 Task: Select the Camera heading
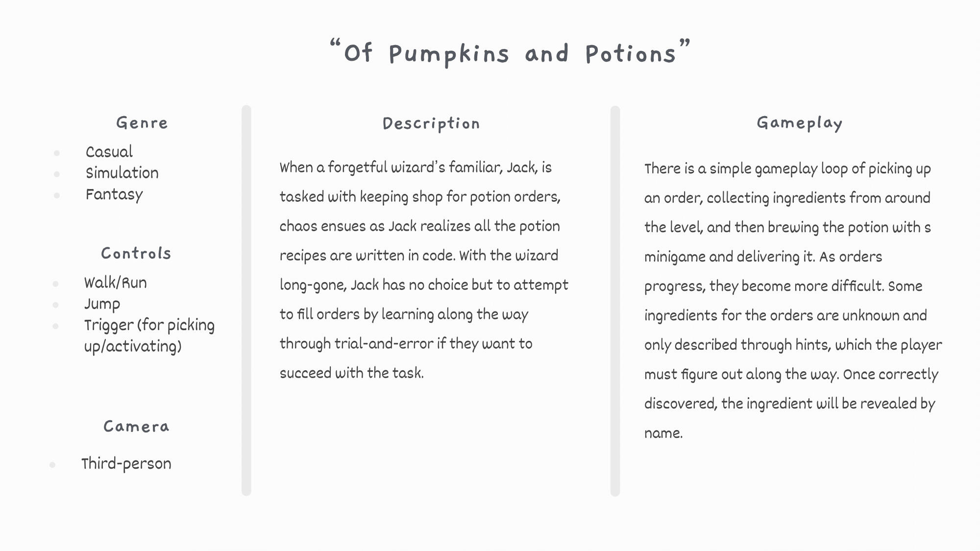coord(136,427)
